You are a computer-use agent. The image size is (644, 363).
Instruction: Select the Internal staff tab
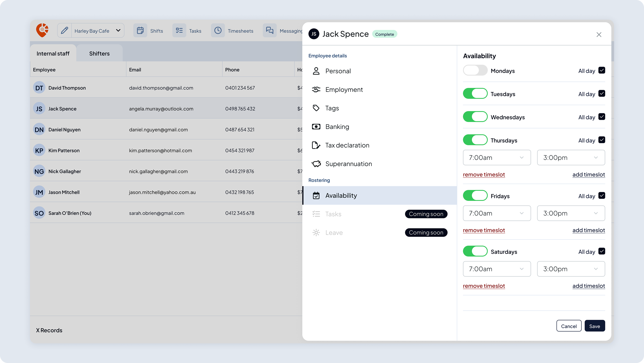[53, 53]
